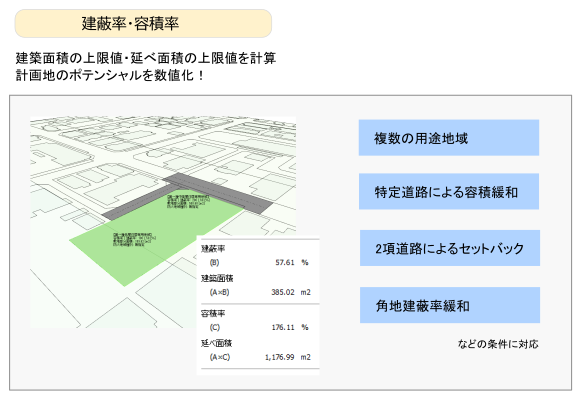Click the 延べ面積 value 1,176.99
The height and width of the screenshot is (400, 580).
(280, 357)
